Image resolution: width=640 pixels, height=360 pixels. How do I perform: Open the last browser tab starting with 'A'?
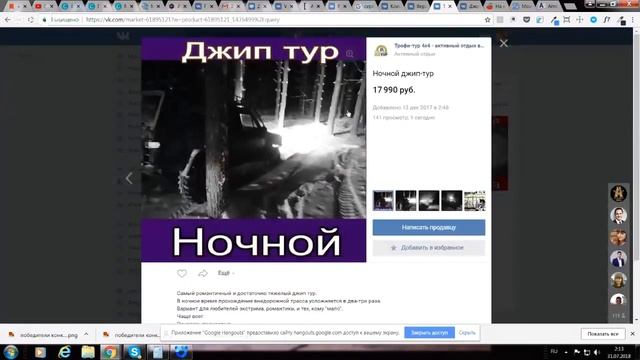pyautogui.click(x=547, y=6)
